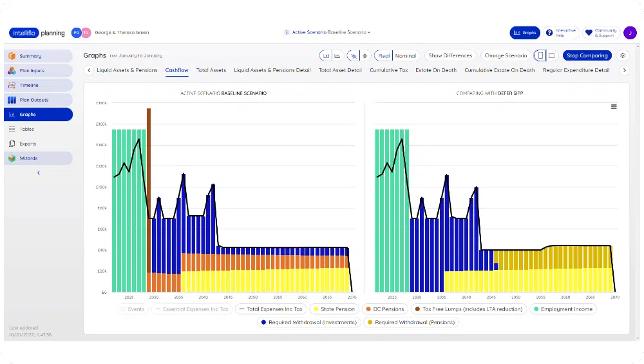Image resolution: width=644 pixels, height=364 pixels.
Task: Open the chart hamburger menu
Action: pos(614,106)
